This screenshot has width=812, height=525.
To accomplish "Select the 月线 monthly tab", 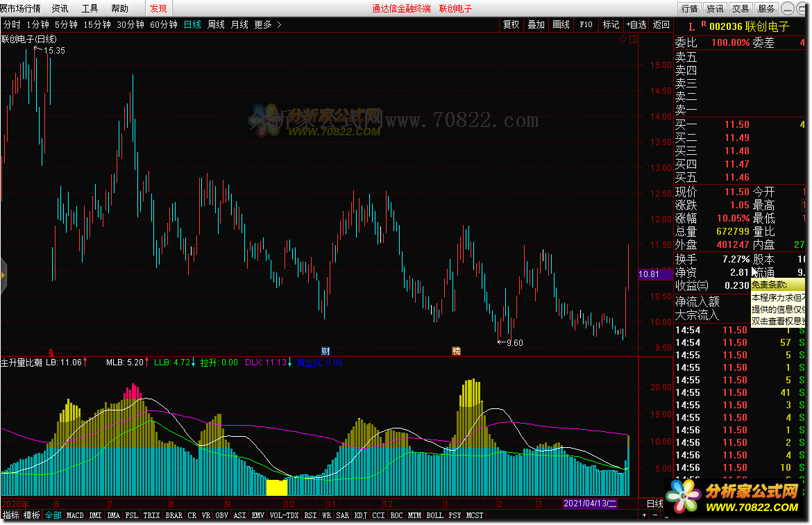I will pyautogui.click(x=239, y=24).
